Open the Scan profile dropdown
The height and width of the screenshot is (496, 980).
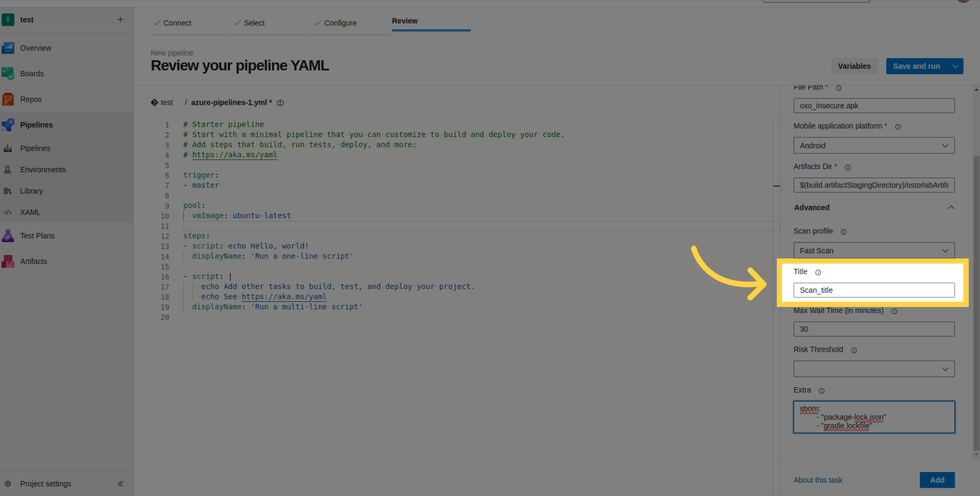[x=873, y=251]
